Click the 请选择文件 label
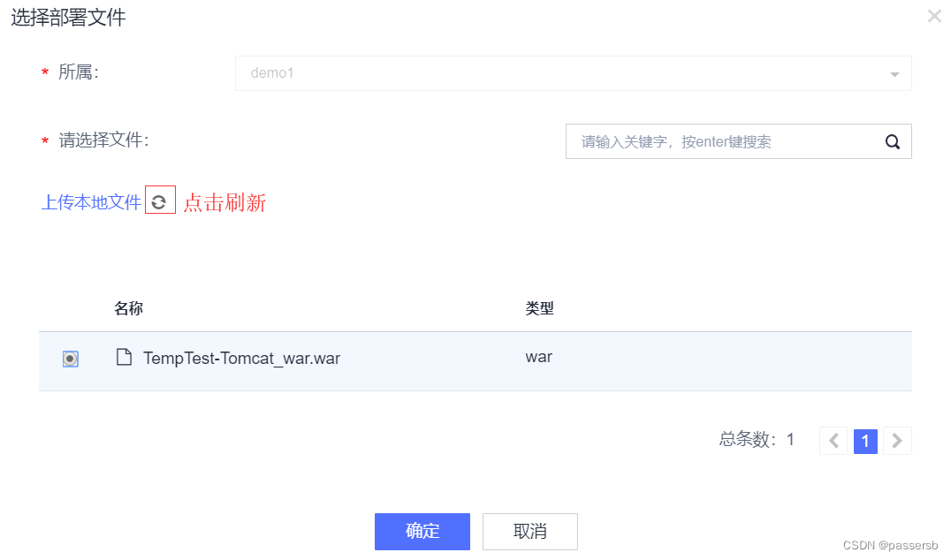This screenshot has width=951, height=560. pyautogui.click(x=103, y=140)
